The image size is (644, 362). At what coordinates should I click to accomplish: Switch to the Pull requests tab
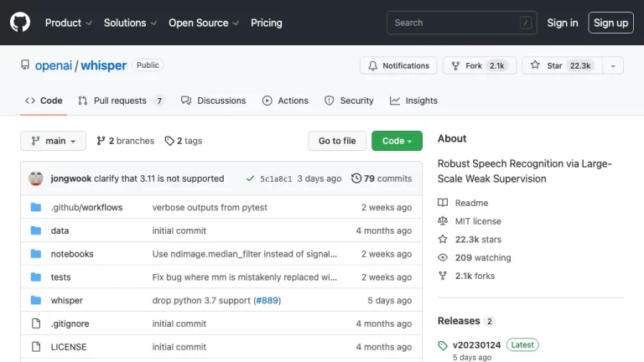(x=120, y=101)
